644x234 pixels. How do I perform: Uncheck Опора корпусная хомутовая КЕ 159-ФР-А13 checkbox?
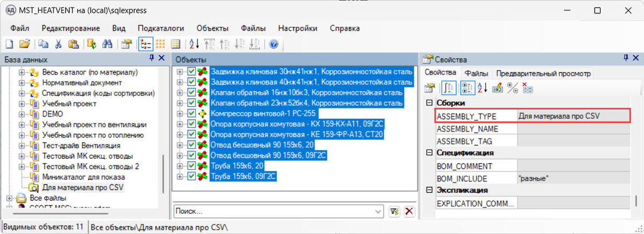(x=192, y=134)
